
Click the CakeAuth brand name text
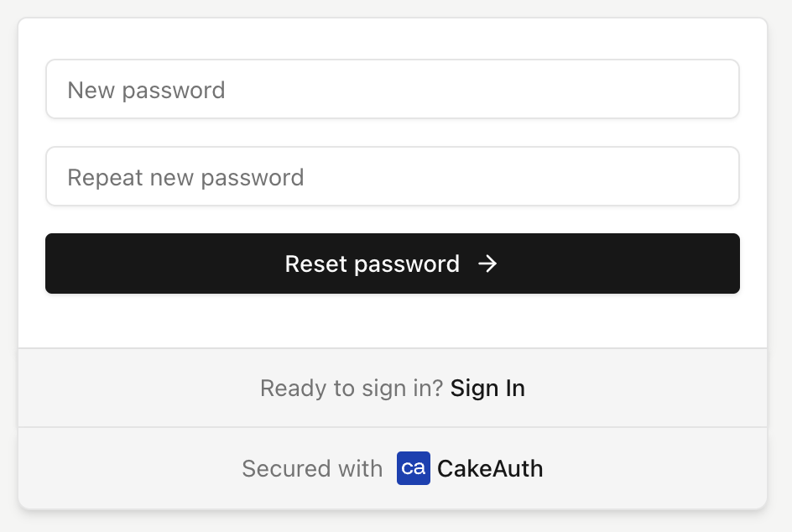(x=490, y=468)
